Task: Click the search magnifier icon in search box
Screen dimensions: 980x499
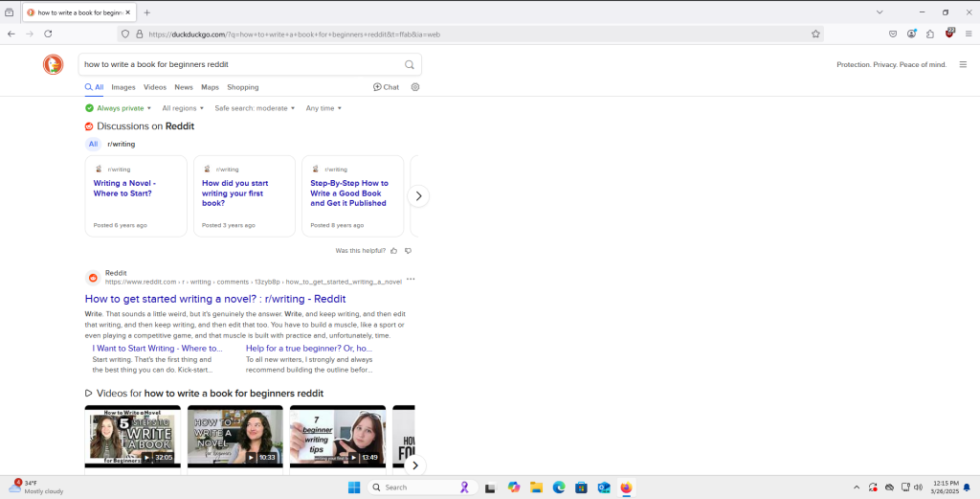Action: pos(410,64)
